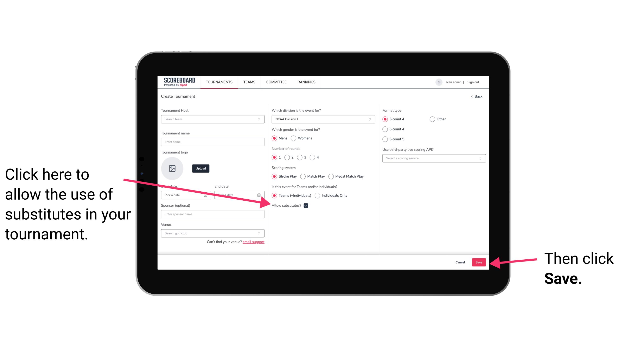Click the tournament upload logo icon
Image resolution: width=644 pixels, height=346 pixels.
coord(172,168)
